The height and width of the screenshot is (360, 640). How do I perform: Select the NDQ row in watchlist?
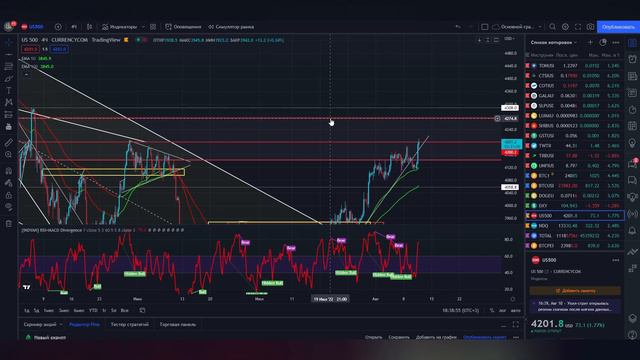[x=574, y=226]
